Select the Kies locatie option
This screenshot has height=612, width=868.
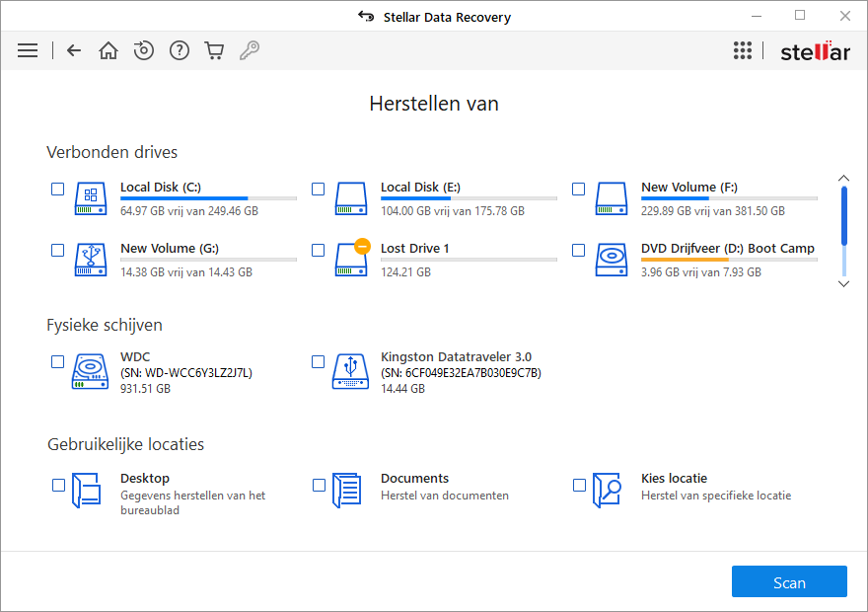point(674,478)
